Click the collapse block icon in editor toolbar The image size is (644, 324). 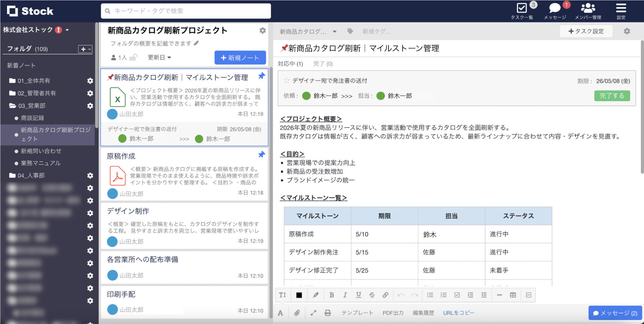coord(529,295)
